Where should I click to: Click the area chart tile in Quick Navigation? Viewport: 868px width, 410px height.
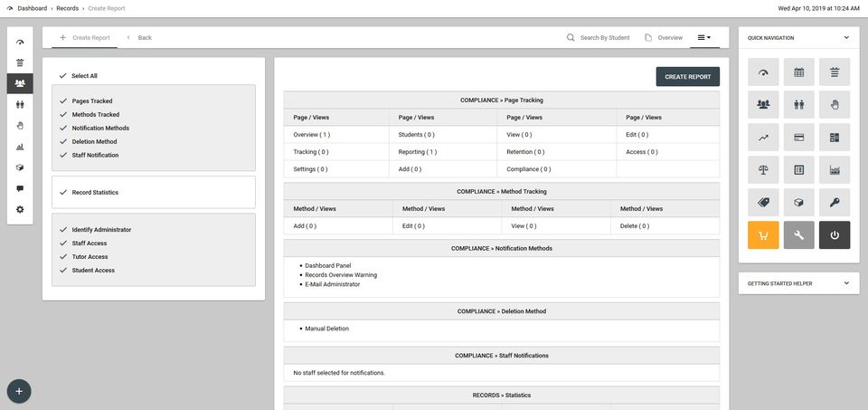pos(835,170)
